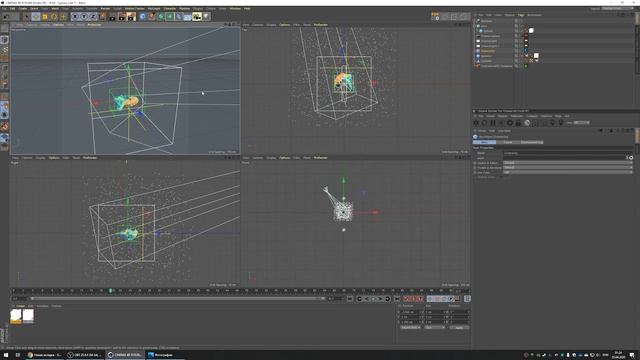640x360 pixels.
Task: Toggle keyframe dot for Visible in Editor
Action: click(x=475, y=163)
